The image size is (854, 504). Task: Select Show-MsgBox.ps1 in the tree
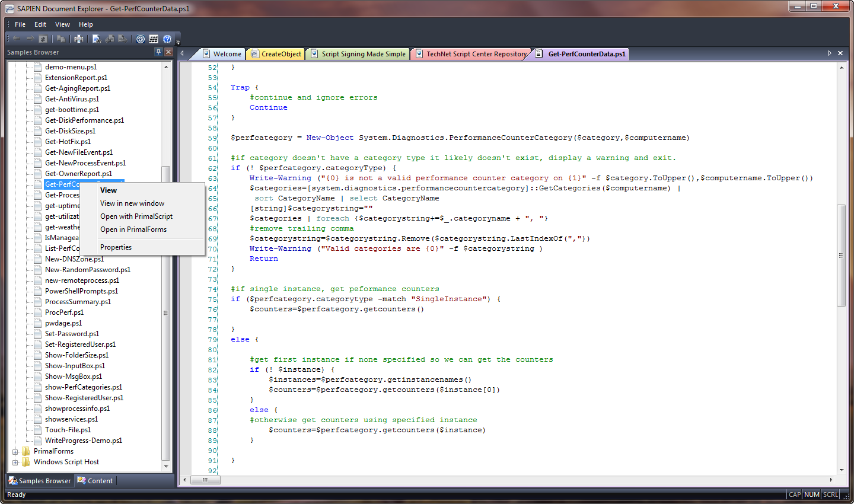coord(74,377)
